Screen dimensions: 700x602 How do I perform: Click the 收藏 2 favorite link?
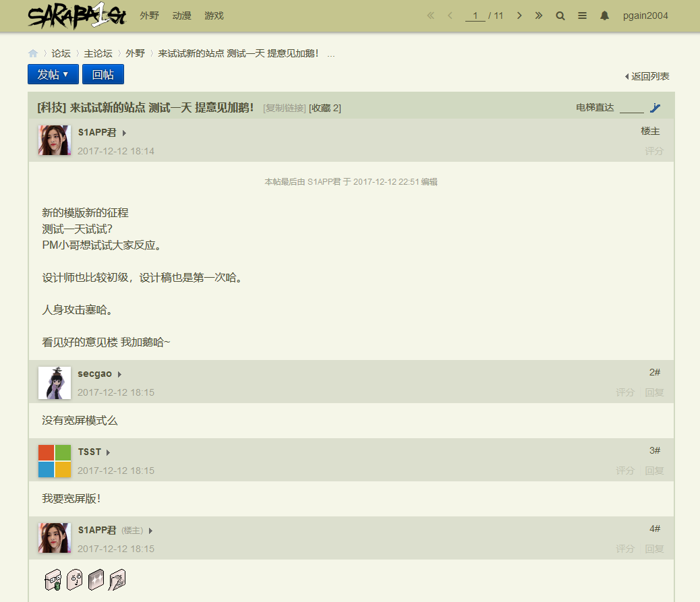pos(325,108)
